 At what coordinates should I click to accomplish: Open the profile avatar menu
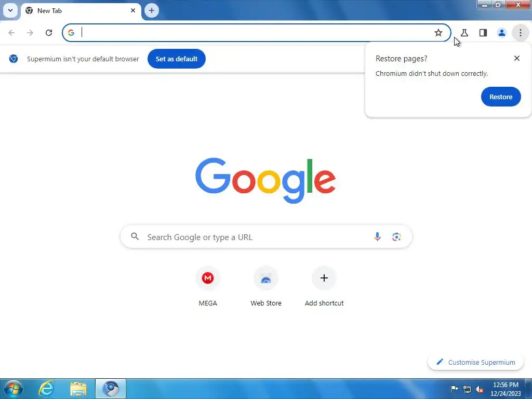[502, 33]
